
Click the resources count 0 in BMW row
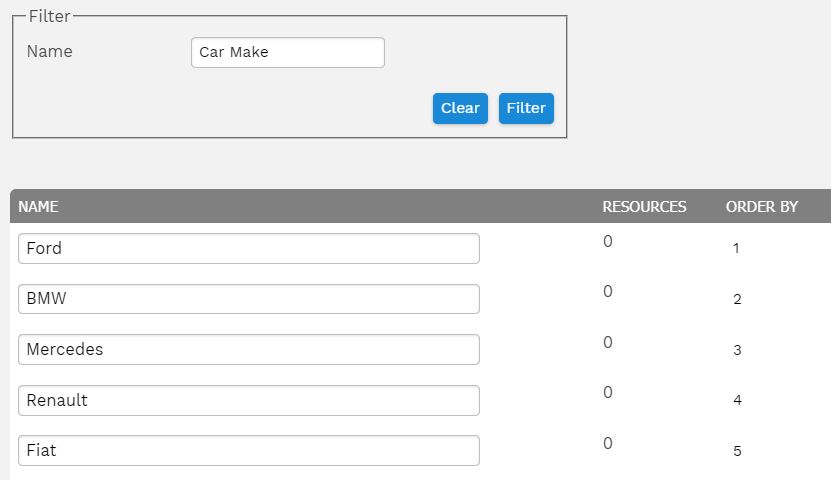click(608, 291)
